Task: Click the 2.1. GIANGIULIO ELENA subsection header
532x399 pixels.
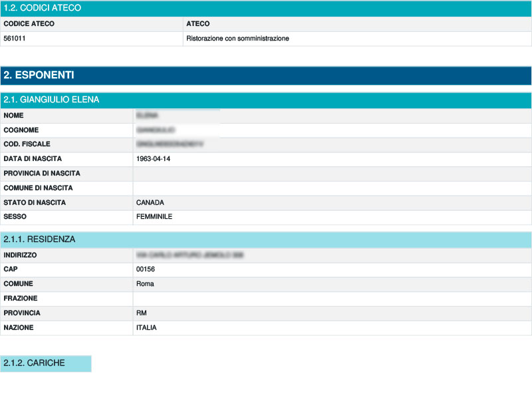Action: point(53,99)
